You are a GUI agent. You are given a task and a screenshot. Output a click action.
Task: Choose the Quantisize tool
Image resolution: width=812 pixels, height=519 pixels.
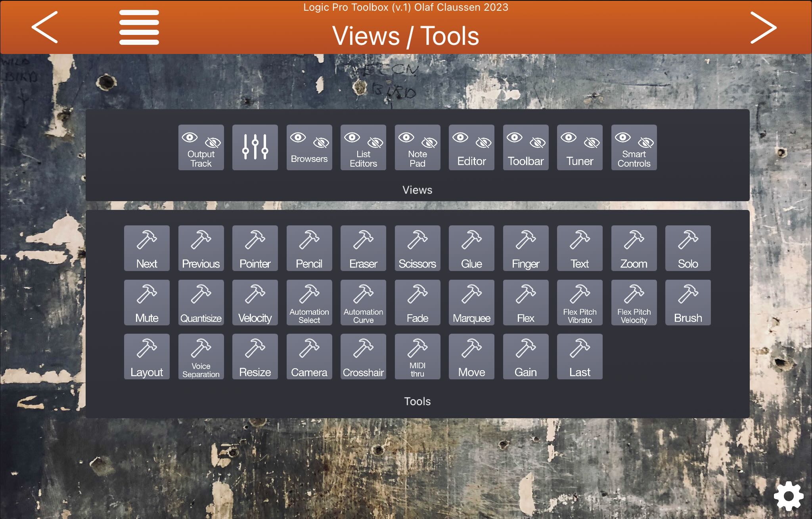(201, 303)
